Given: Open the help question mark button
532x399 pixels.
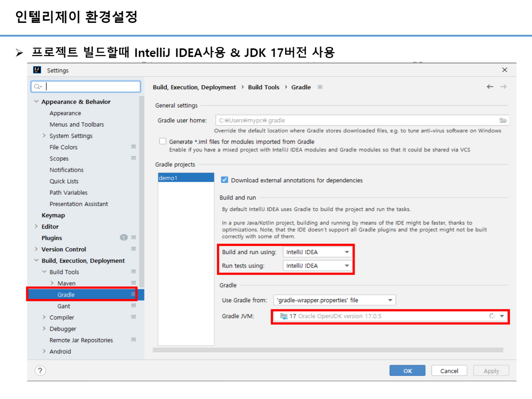Looking at the screenshot, I should (x=40, y=371).
